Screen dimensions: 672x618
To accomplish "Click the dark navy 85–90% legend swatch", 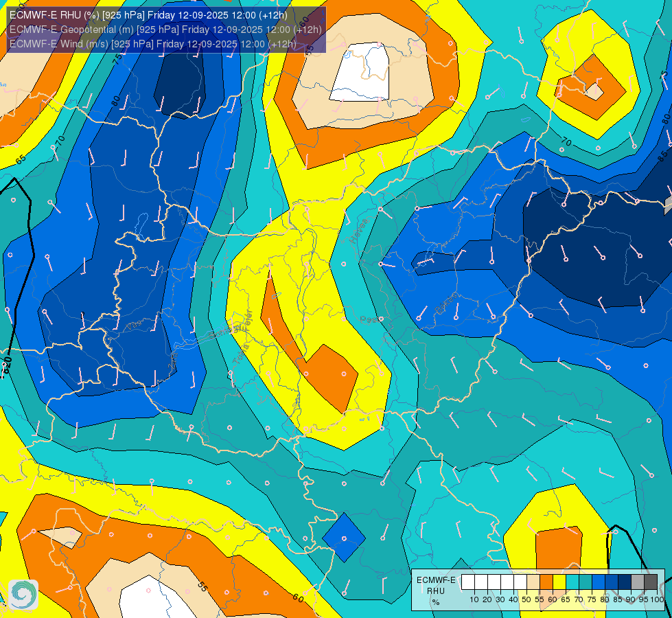I will click(625, 582).
